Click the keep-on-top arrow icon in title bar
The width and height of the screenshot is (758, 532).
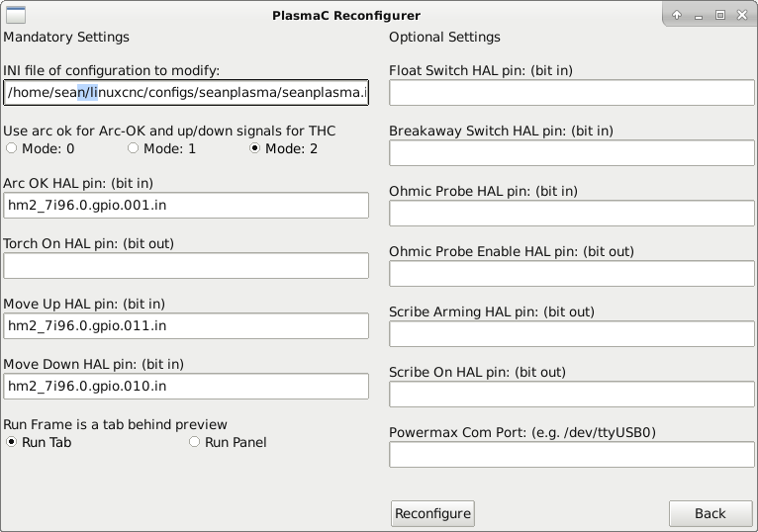coord(677,15)
